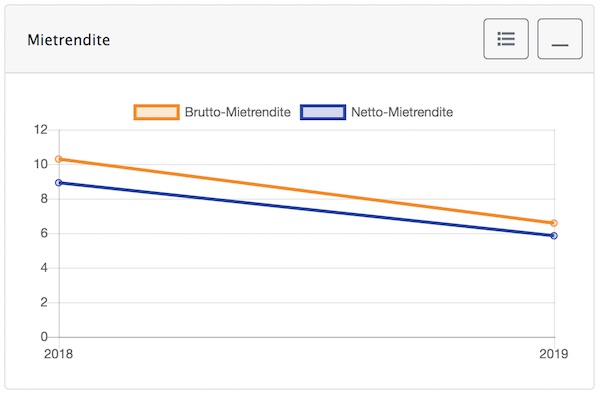The width and height of the screenshot is (600, 394).
Task: Select the blue 2019 Netto data point
Action: 554,236
